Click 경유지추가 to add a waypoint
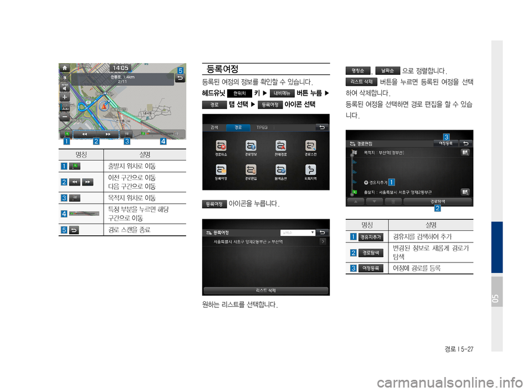This screenshot has height=392, width=532. coord(376,183)
